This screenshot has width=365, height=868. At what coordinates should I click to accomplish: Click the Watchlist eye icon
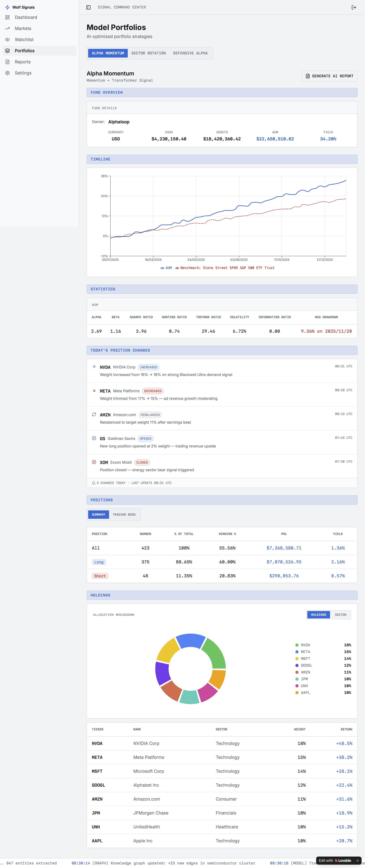7,40
